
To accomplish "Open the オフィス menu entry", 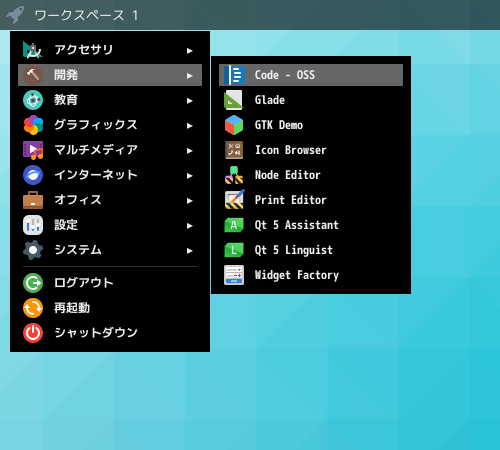I will (x=110, y=200).
